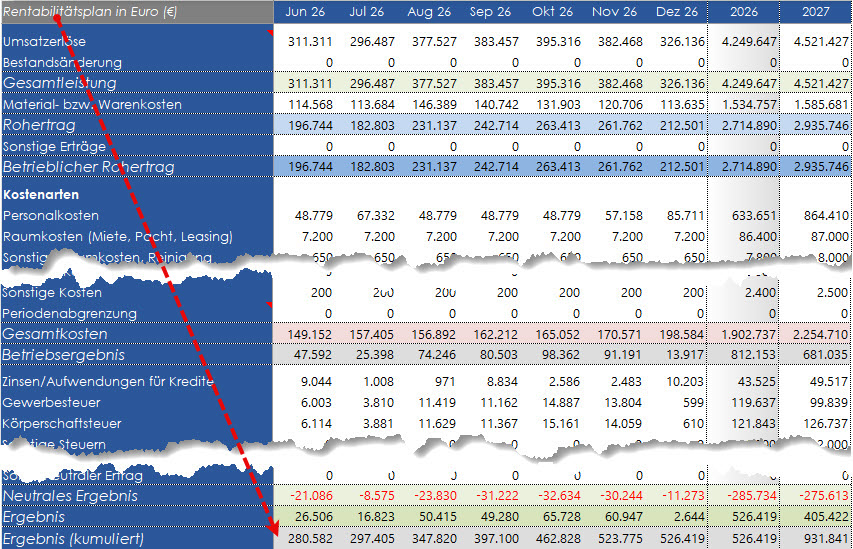The width and height of the screenshot is (853, 549).
Task: Select the Jun 26 column header
Action: (x=305, y=12)
